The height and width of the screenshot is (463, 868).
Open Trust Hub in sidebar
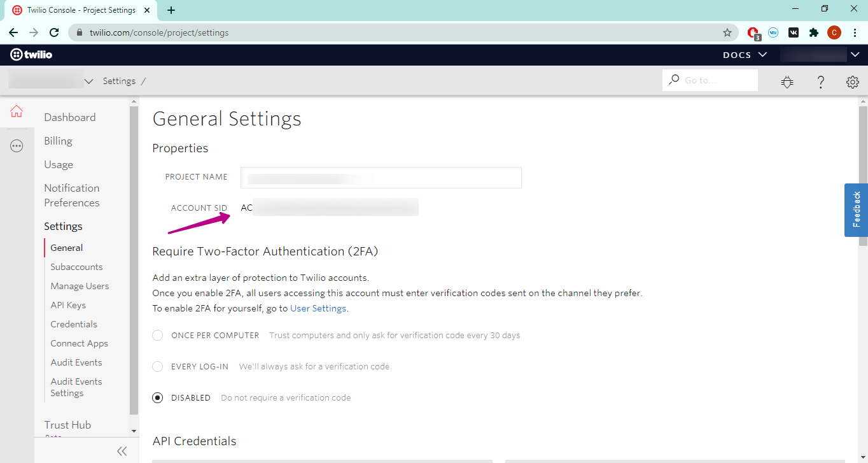(67, 425)
